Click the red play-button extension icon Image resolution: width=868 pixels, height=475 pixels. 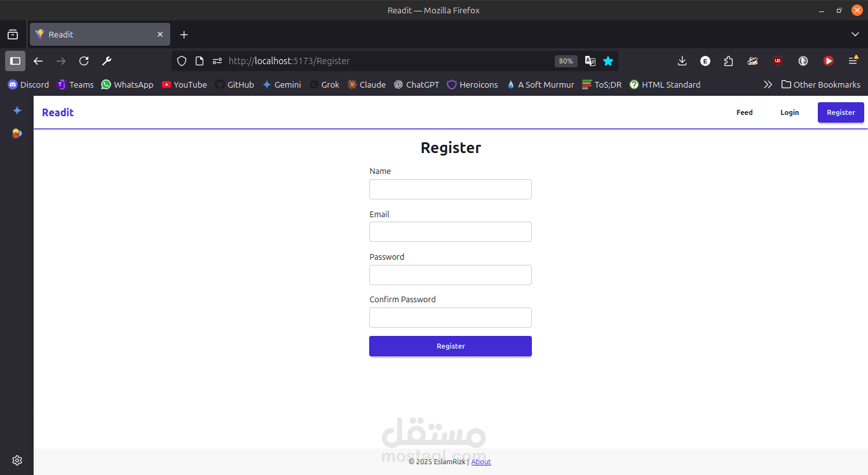tap(829, 61)
